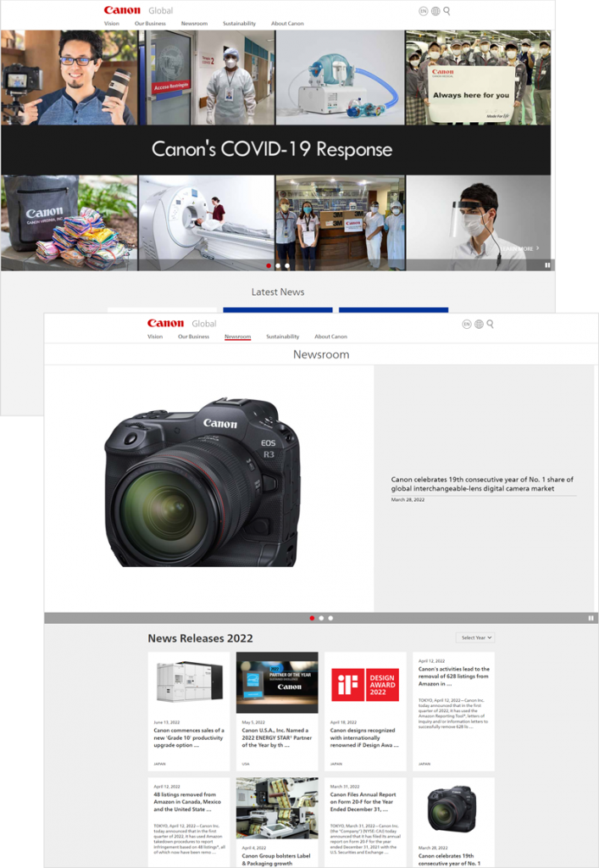Open the Select Year dropdown
Image resolution: width=599 pixels, height=868 pixels.
475,637
